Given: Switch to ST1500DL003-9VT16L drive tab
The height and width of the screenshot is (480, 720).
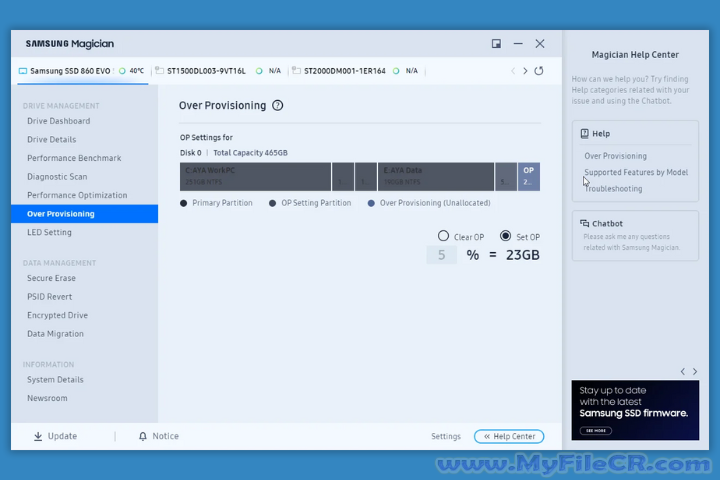Looking at the screenshot, I should tap(206, 71).
